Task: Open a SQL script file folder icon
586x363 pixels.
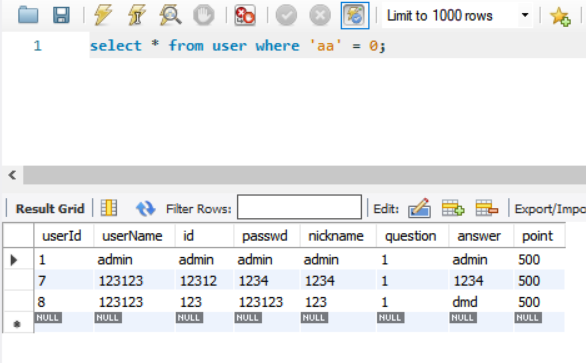Action: click(28, 15)
